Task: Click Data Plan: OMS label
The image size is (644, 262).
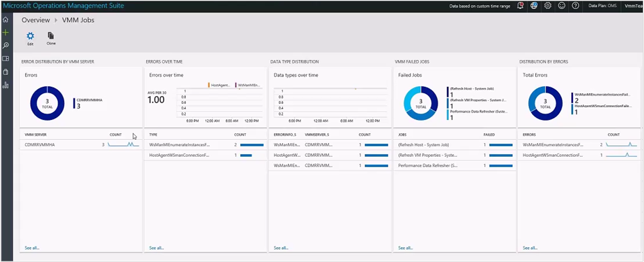Action: (x=603, y=6)
